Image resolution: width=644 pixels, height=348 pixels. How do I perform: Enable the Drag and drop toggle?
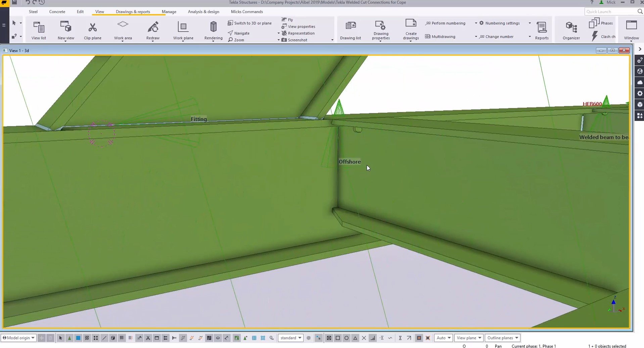point(318,338)
